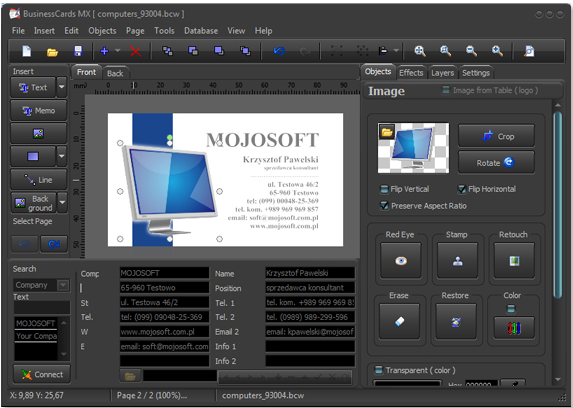Click the Crop button
The width and height of the screenshot is (573, 408).
click(x=496, y=136)
